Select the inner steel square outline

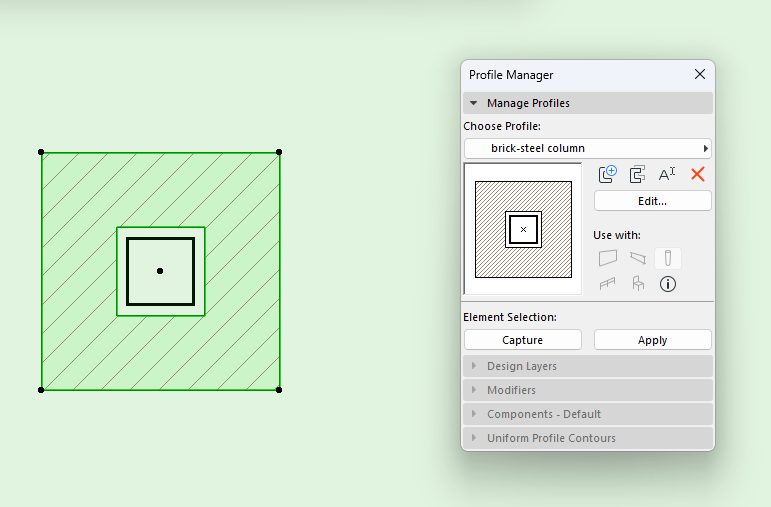161,239
